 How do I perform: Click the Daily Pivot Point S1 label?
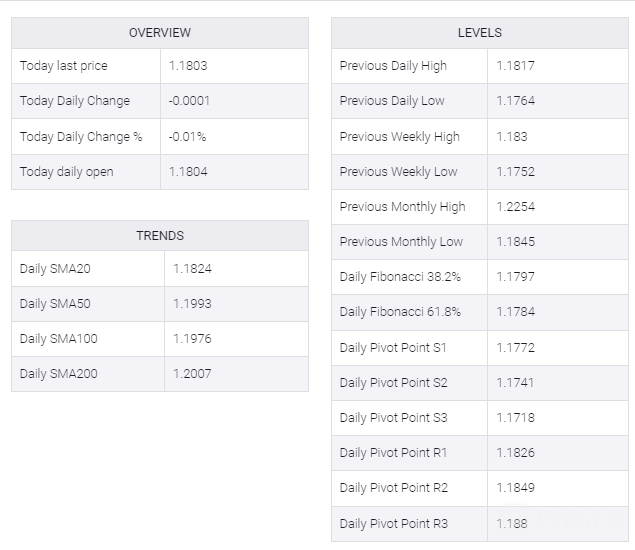tap(393, 347)
